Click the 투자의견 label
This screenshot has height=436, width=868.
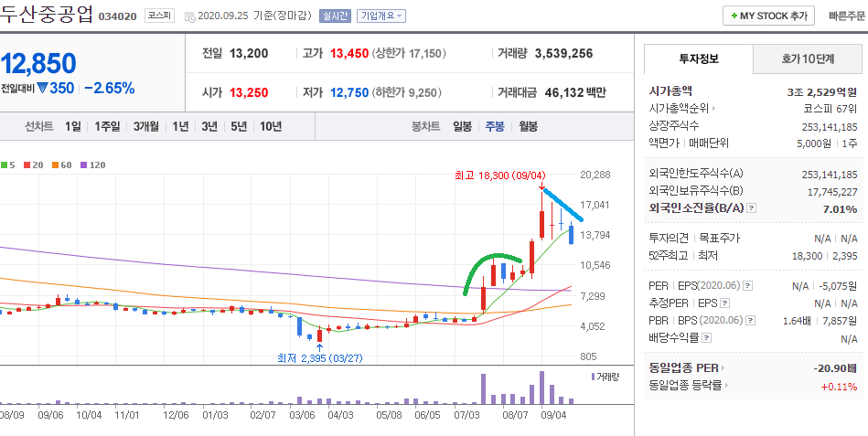(x=669, y=239)
